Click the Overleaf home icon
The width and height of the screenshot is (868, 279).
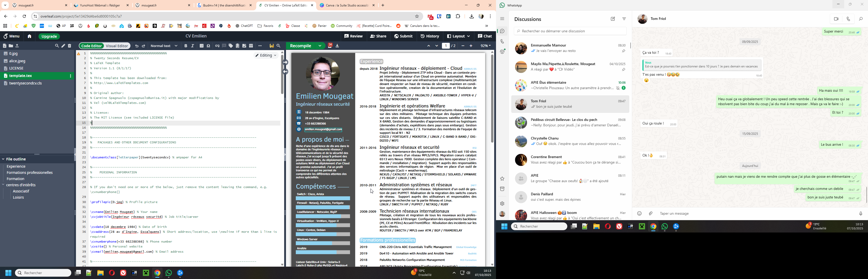pyautogui.click(x=29, y=36)
